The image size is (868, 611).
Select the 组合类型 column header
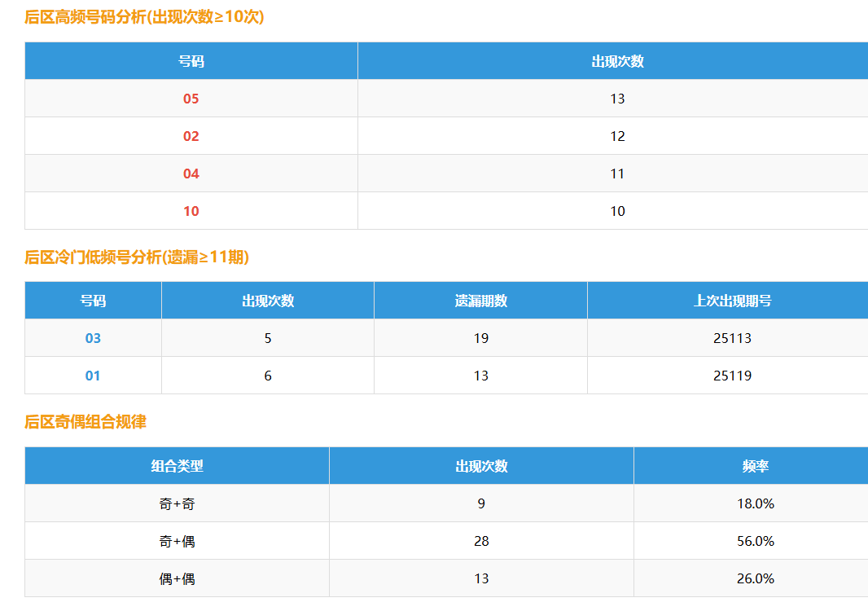(177, 466)
